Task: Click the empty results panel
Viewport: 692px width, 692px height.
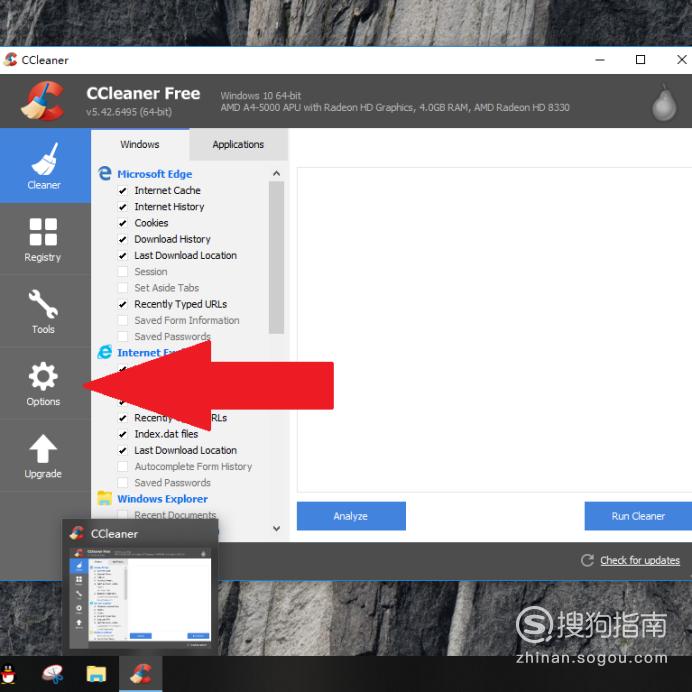Action: pyautogui.click(x=494, y=329)
